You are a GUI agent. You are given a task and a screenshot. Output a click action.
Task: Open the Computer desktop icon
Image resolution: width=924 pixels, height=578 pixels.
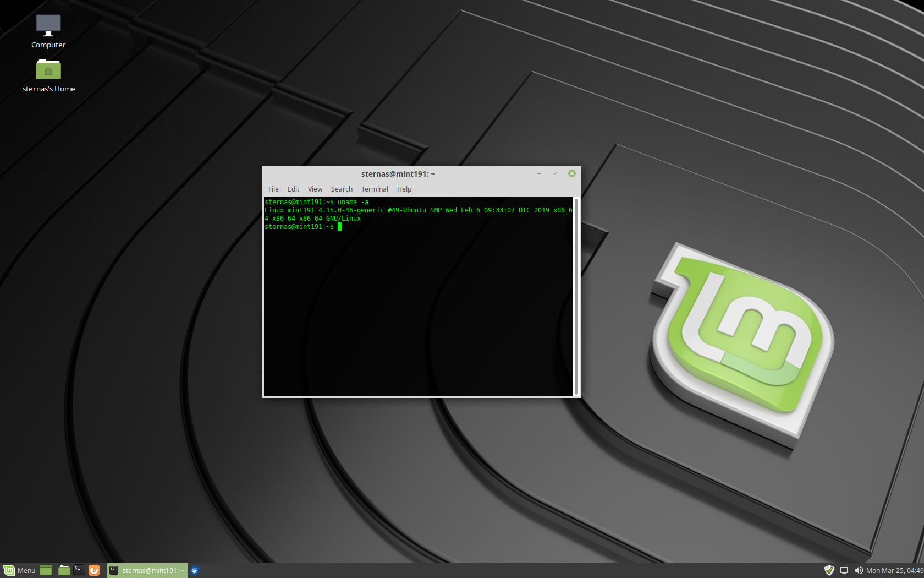point(48,31)
